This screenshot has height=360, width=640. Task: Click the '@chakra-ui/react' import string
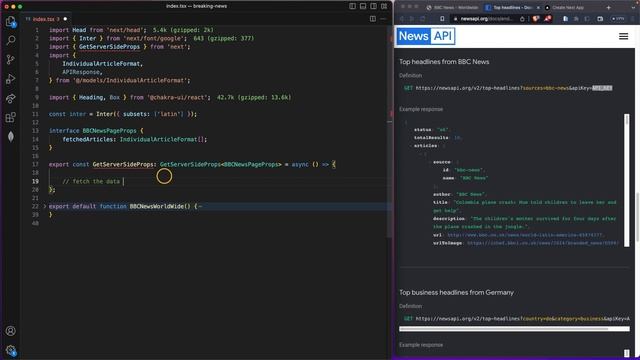pyautogui.click(x=178, y=98)
